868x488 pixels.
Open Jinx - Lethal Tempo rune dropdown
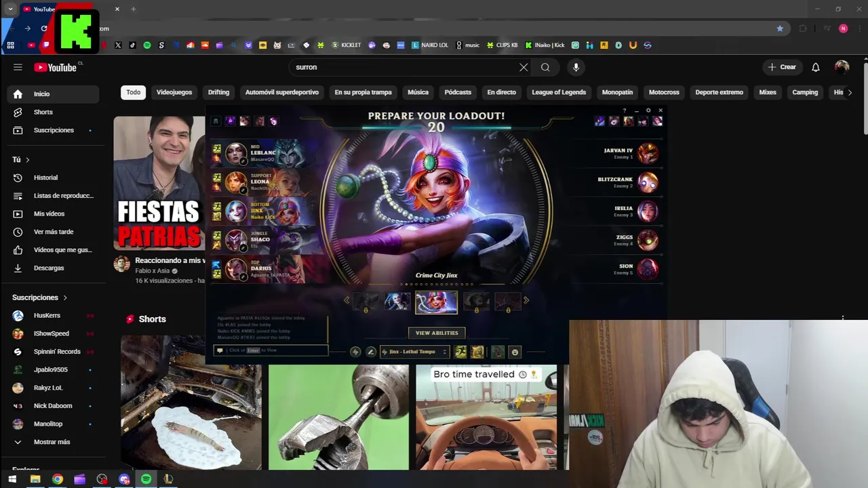point(414,352)
